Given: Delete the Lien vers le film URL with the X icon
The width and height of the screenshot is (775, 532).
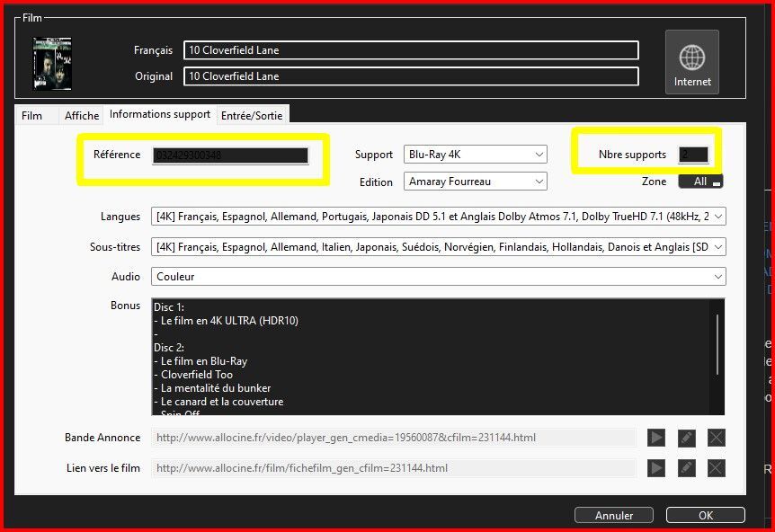Looking at the screenshot, I should [x=717, y=468].
